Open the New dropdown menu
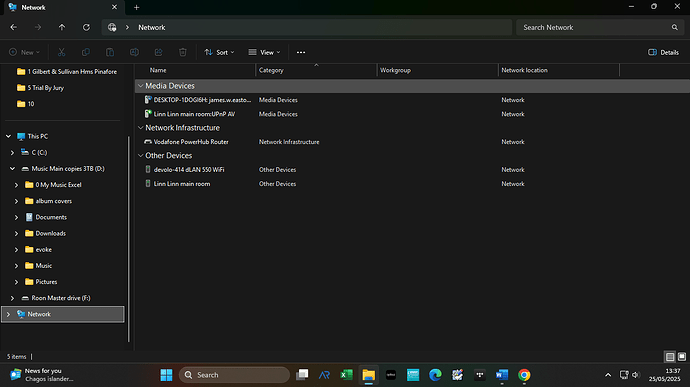Viewport: 690px width, 387px height. (25, 52)
